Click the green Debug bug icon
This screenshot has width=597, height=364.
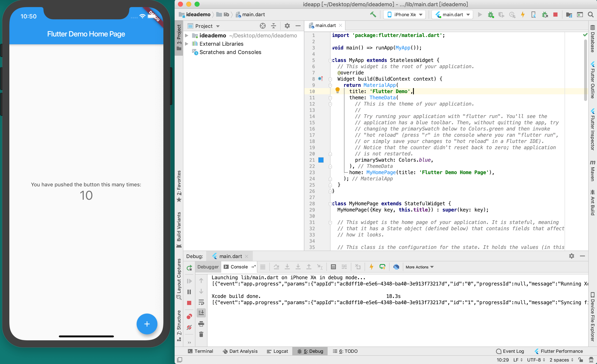[x=491, y=15]
